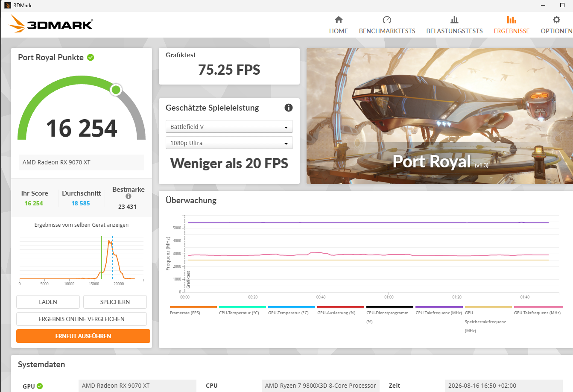Click the green checkmark beside Port Royal Punkte
The image size is (573, 392).
(91, 57)
